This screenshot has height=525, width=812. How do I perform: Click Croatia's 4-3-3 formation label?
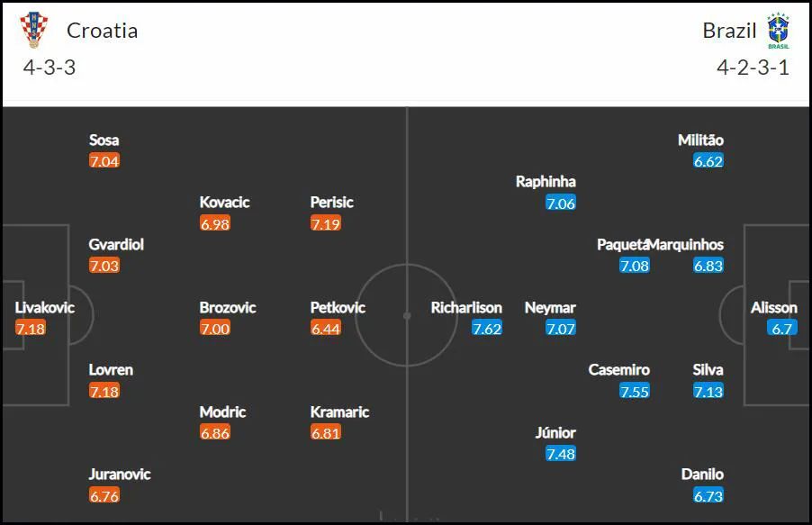click(x=50, y=68)
